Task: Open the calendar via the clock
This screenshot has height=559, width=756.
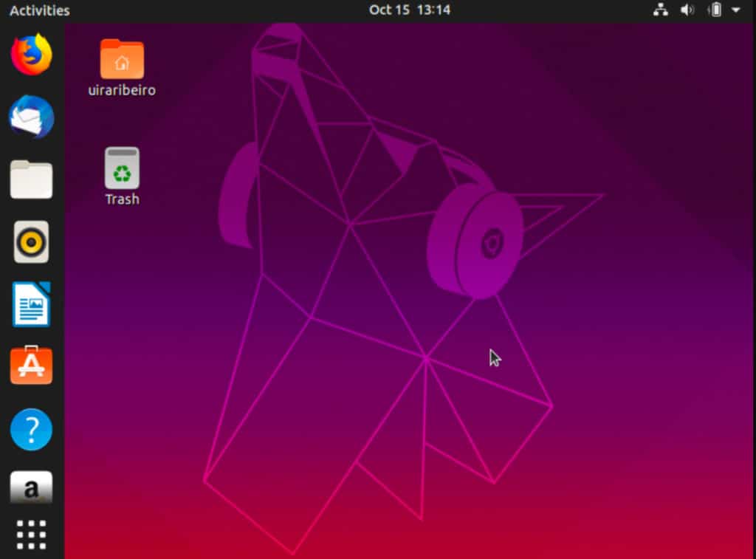Action: click(x=410, y=10)
